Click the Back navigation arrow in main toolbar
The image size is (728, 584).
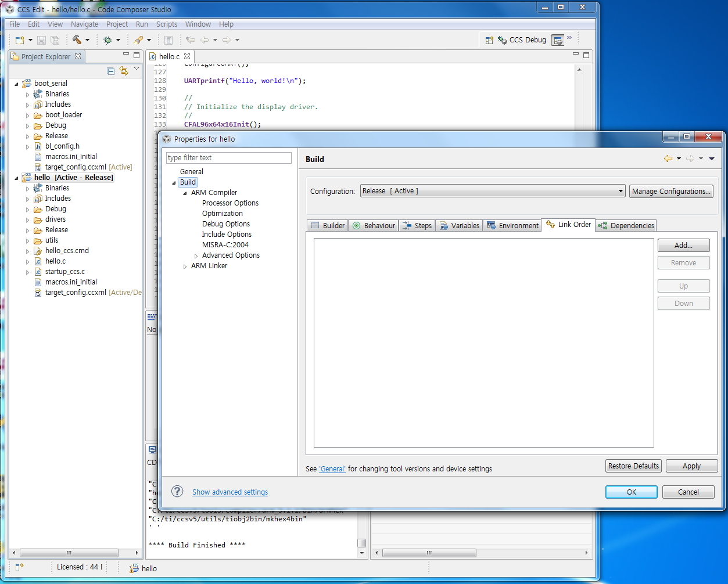(x=205, y=40)
